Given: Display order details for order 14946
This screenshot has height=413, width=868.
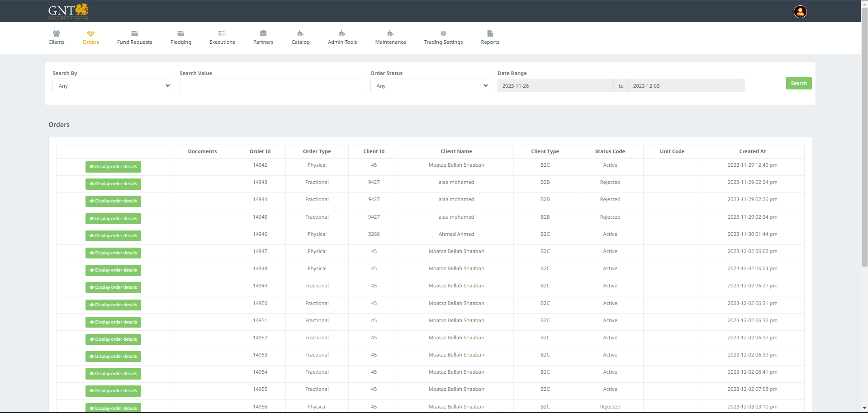Looking at the screenshot, I should tap(113, 236).
